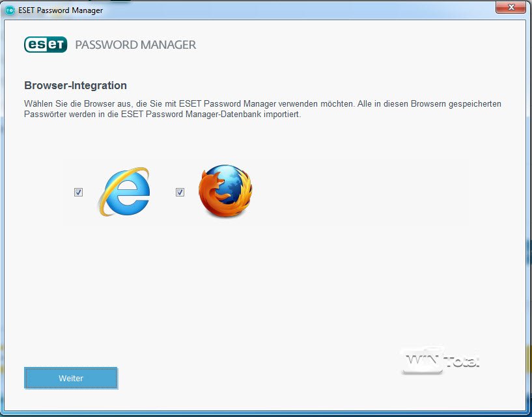Click the Browser-Integration heading

click(x=76, y=85)
